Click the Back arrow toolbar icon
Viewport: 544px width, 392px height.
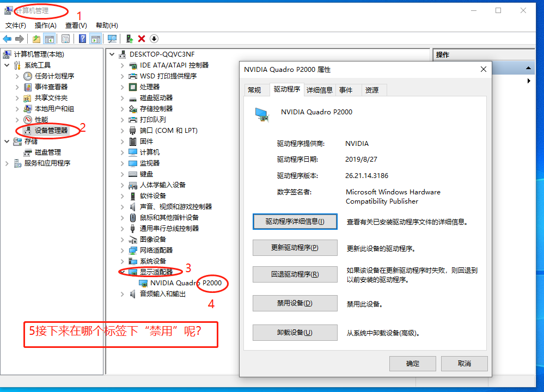click(7, 39)
